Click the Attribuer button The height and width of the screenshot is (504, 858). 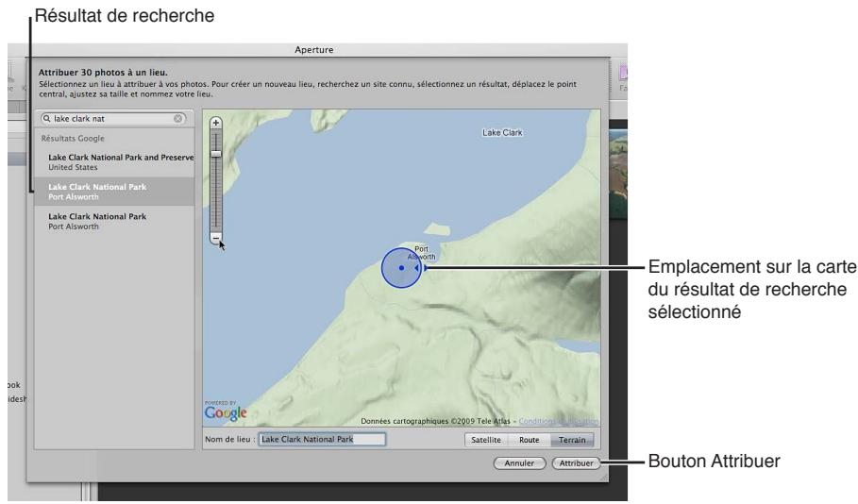(x=576, y=463)
